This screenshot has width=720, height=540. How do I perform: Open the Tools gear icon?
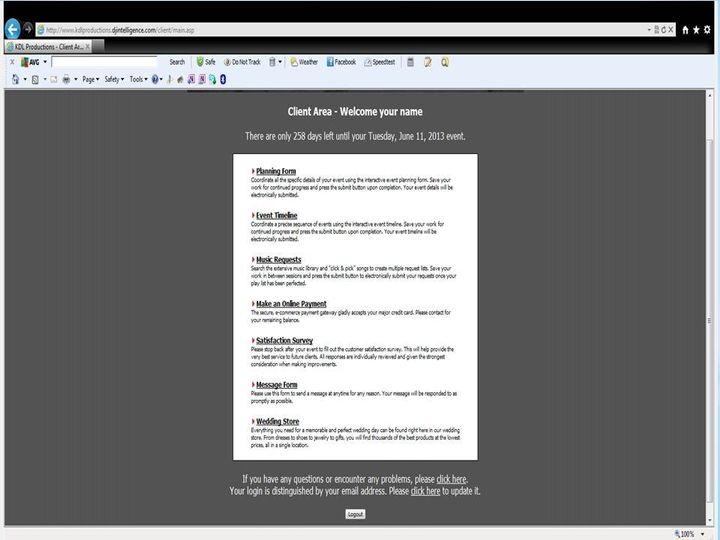pos(707,30)
